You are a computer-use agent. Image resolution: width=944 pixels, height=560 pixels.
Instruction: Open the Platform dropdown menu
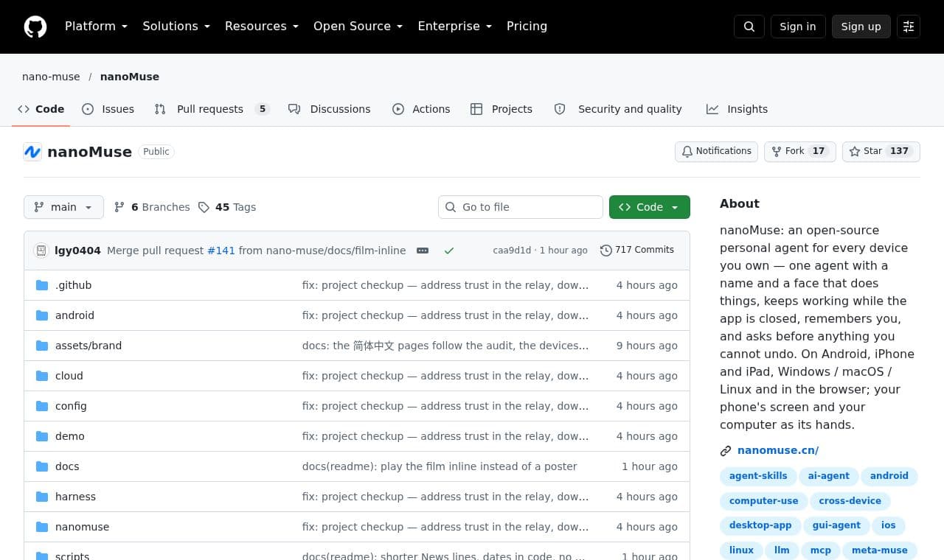pos(96,27)
